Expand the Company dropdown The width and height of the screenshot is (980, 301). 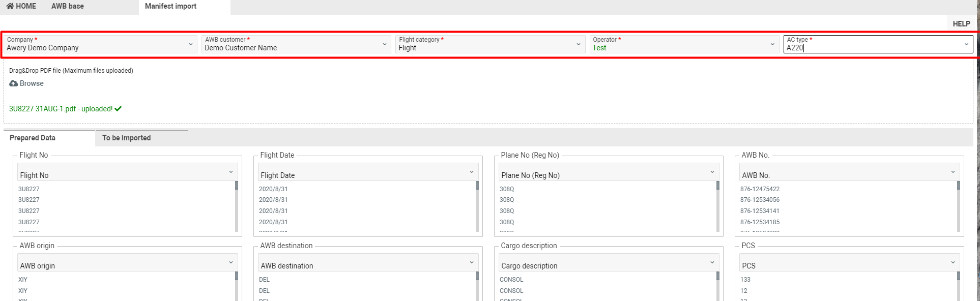point(191,44)
